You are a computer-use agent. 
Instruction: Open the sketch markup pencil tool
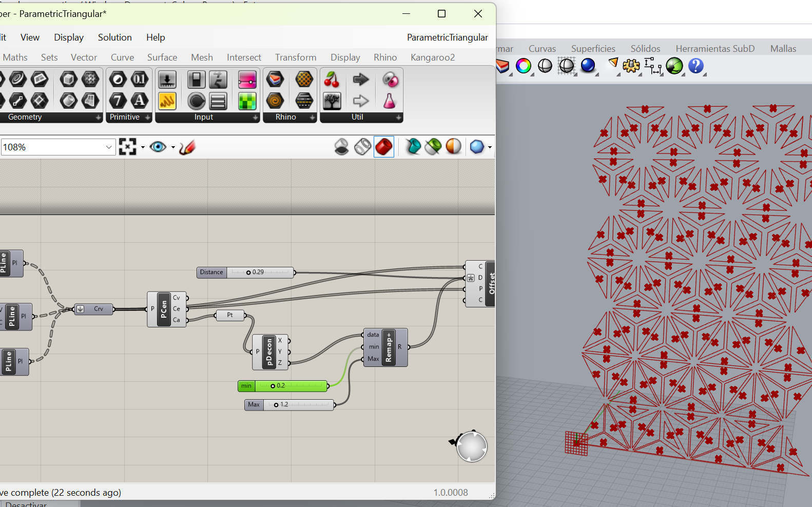click(x=187, y=147)
